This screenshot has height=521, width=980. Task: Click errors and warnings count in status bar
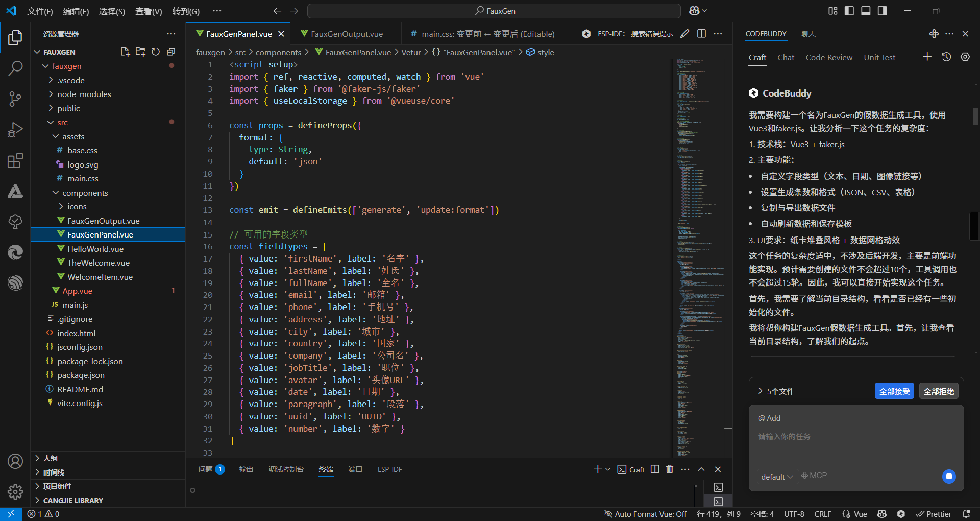tap(43, 514)
